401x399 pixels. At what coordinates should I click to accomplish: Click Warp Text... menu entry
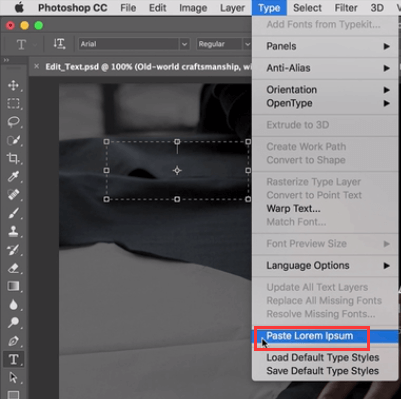point(293,209)
